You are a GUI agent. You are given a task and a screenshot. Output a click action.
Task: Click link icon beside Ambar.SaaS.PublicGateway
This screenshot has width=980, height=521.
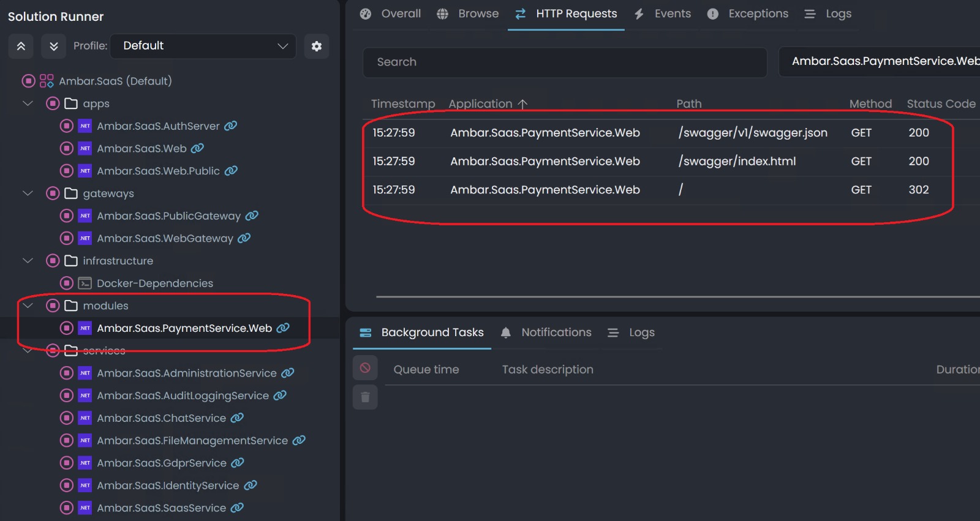point(252,216)
